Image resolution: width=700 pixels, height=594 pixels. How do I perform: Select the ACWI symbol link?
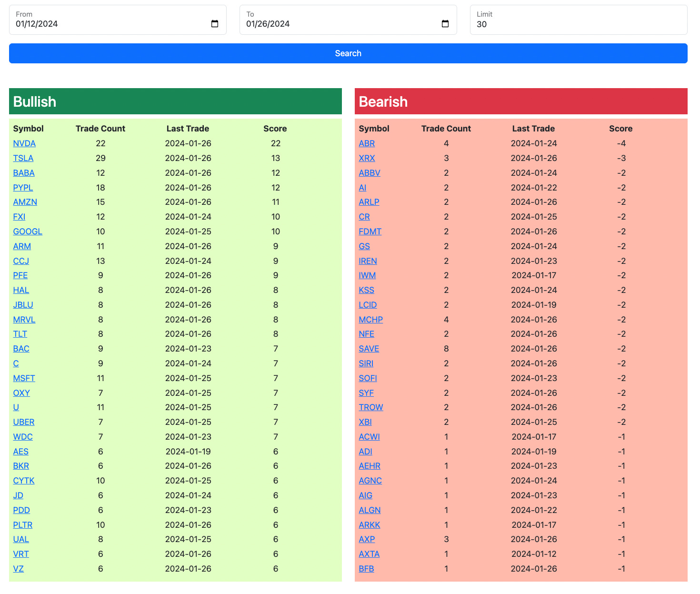click(369, 437)
